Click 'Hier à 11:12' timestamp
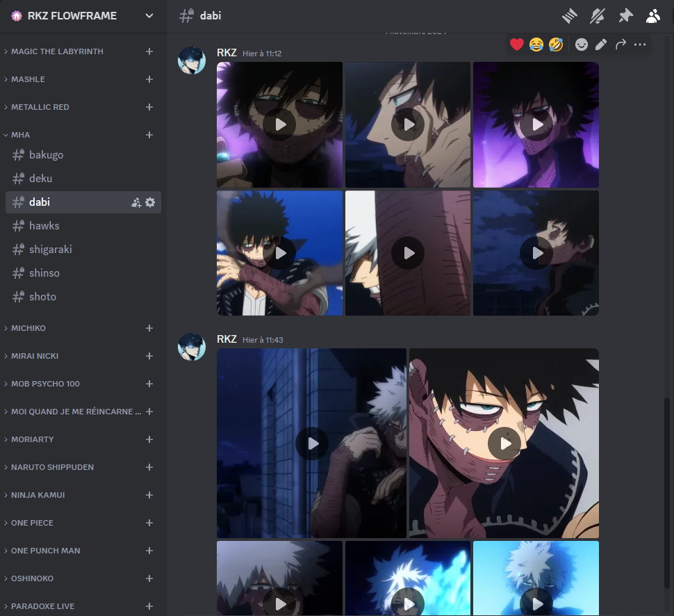 262,54
